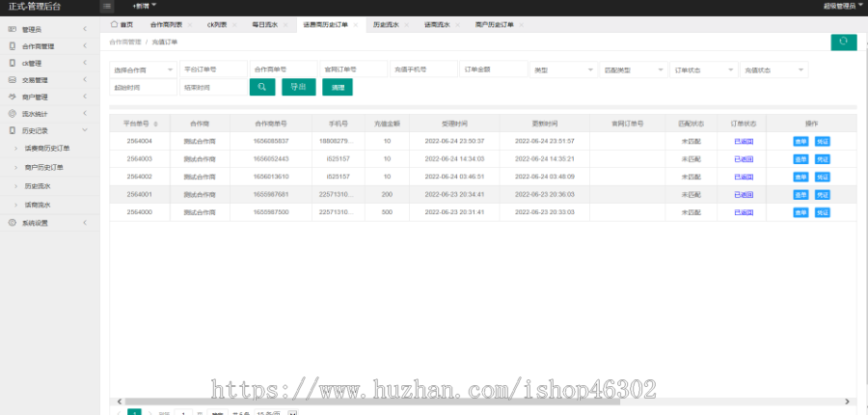Click the 合作商管理 sidebar icon
The width and height of the screenshot is (868, 415).
point(13,46)
